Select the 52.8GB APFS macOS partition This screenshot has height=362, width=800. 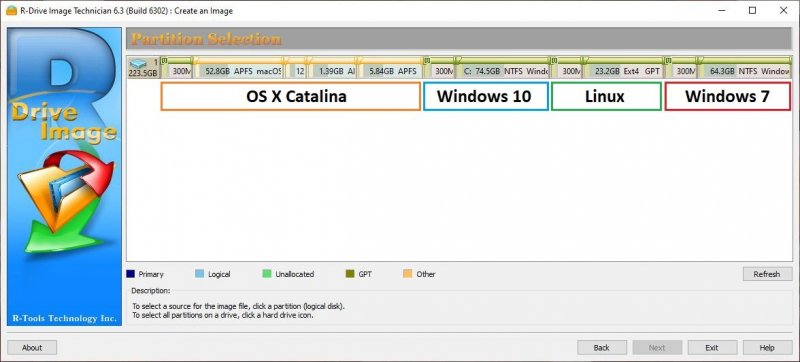click(x=239, y=68)
